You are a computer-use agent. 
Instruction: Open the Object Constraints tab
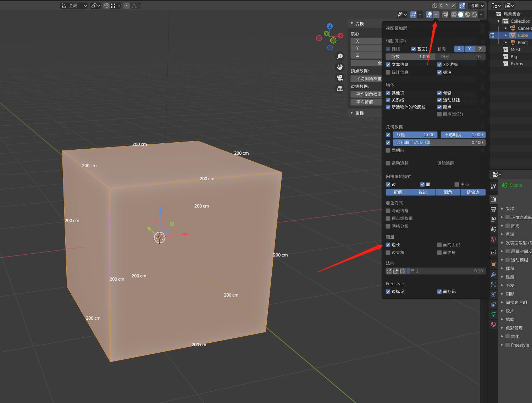click(x=493, y=304)
